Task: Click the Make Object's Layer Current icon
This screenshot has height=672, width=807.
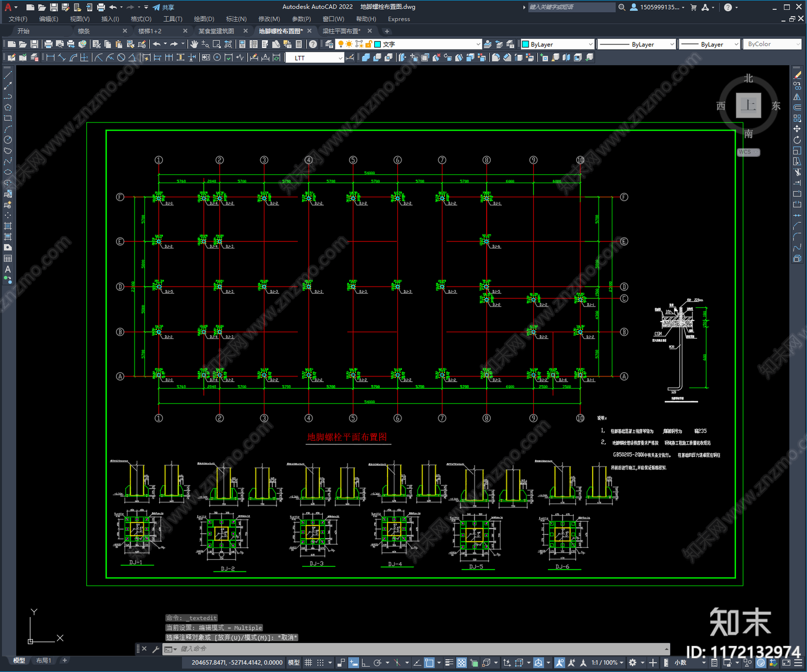Action: point(488,44)
